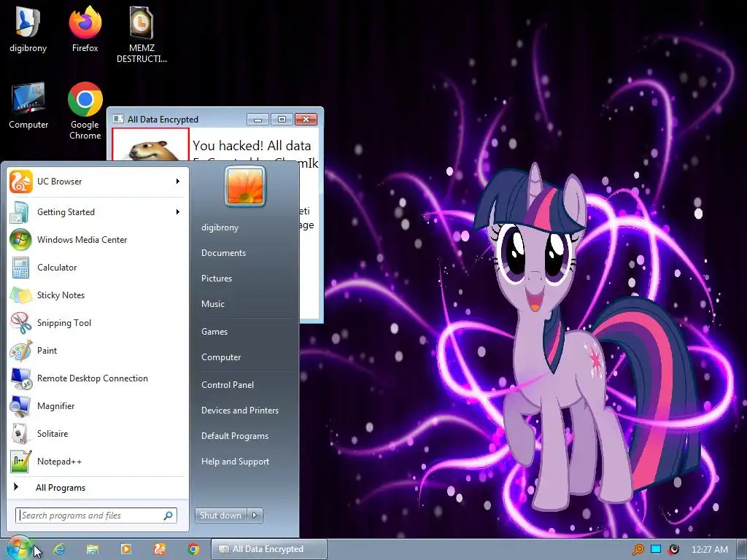Click the Remote Desktop Connection icon
This screenshot has width=747, height=560.
tap(21, 378)
